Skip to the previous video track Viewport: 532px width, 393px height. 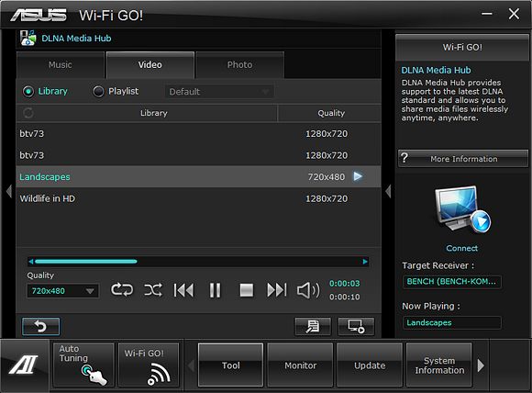coord(183,290)
